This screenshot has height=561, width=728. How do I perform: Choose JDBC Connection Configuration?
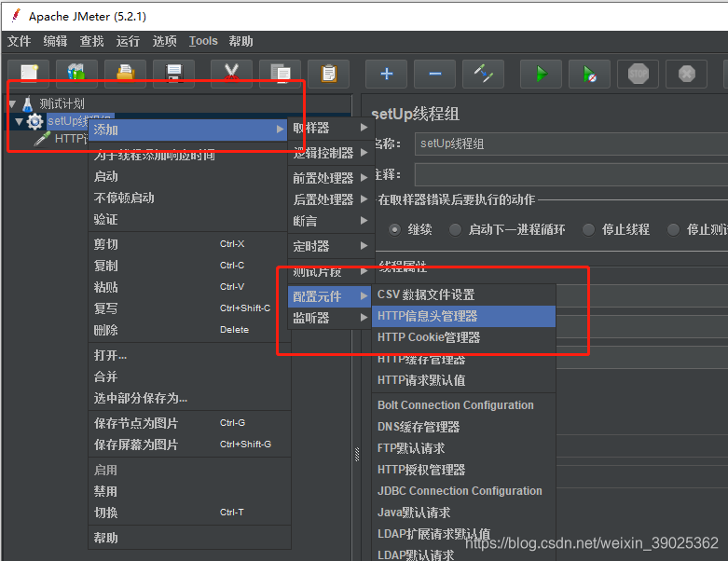[463, 491]
